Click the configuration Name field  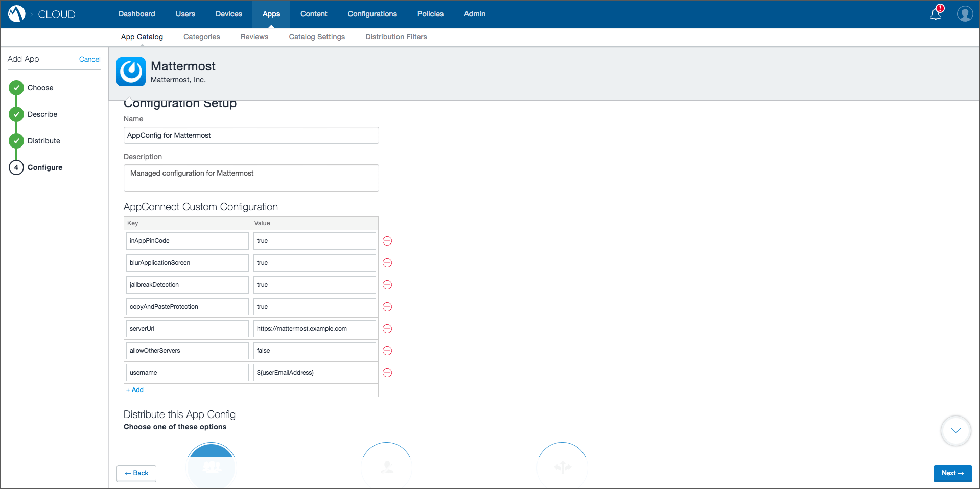tap(251, 135)
